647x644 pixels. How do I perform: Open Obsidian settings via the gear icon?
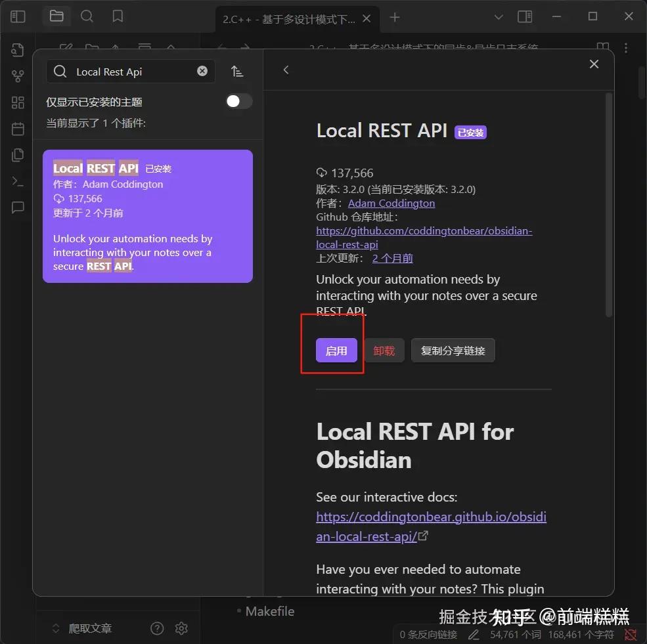[181, 628]
